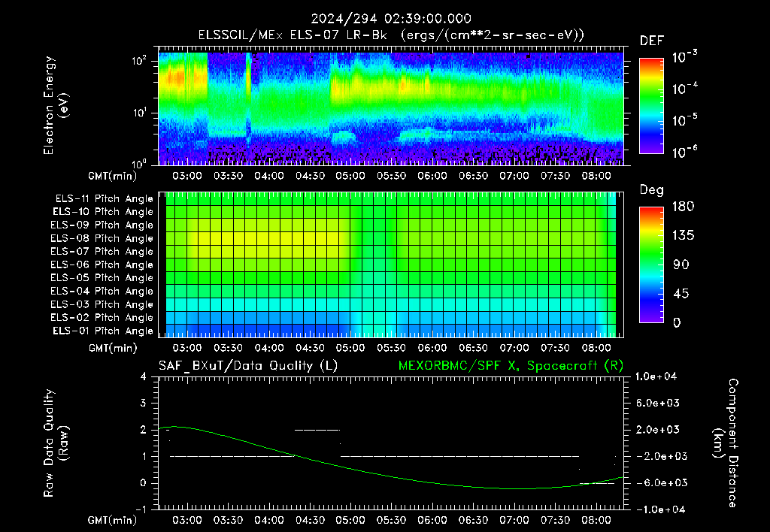The height and width of the screenshot is (532, 770).
Task: Click the DEF color bar legend
Action: [652, 106]
